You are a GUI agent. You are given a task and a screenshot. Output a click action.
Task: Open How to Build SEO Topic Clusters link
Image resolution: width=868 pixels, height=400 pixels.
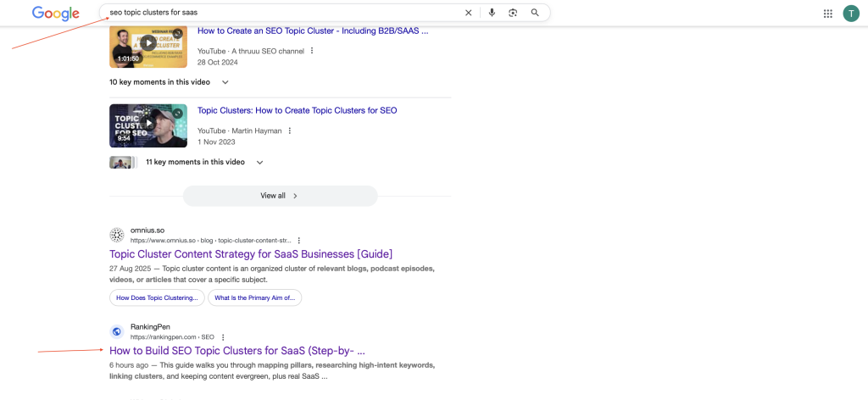pyautogui.click(x=237, y=350)
